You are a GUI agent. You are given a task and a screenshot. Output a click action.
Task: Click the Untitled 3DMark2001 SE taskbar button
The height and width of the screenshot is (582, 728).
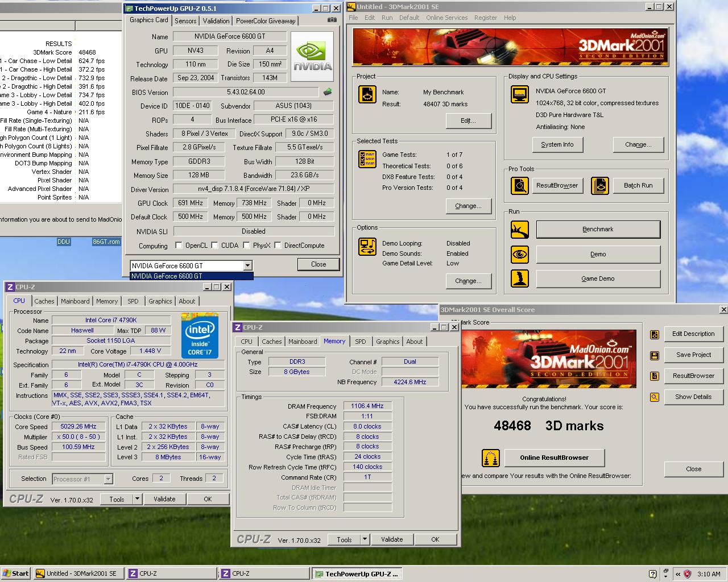(78, 574)
